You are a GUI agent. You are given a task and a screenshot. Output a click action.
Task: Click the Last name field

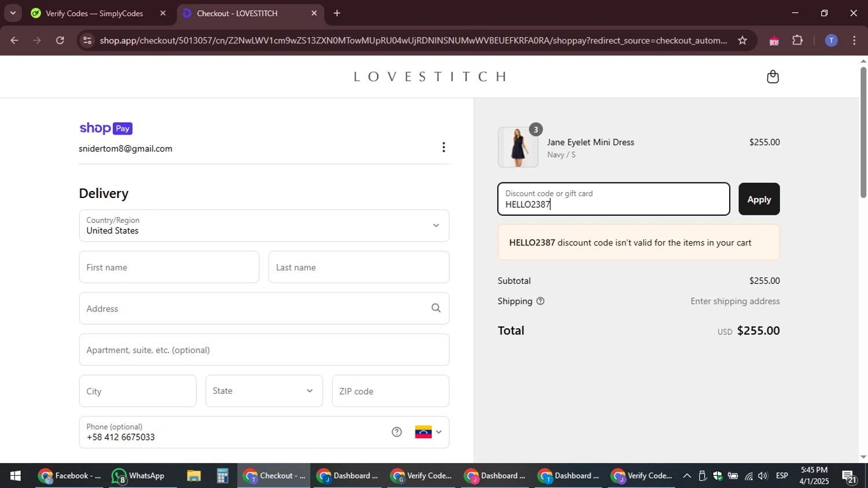[x=359, y=267]
